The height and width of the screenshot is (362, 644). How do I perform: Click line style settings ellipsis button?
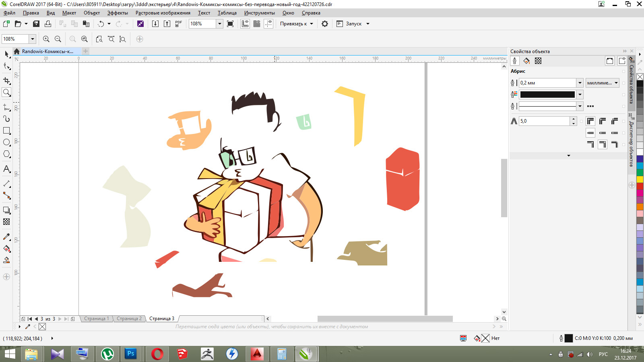(590, 106)
